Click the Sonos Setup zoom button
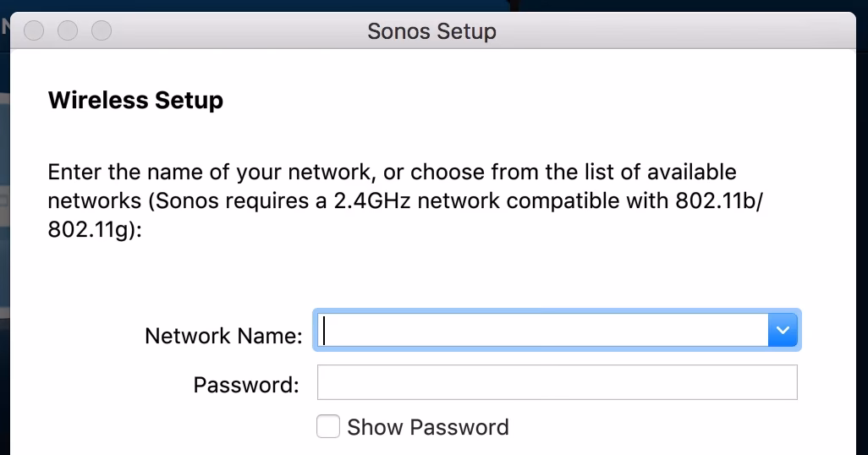The image size is (868, 455). pos(102,30)
